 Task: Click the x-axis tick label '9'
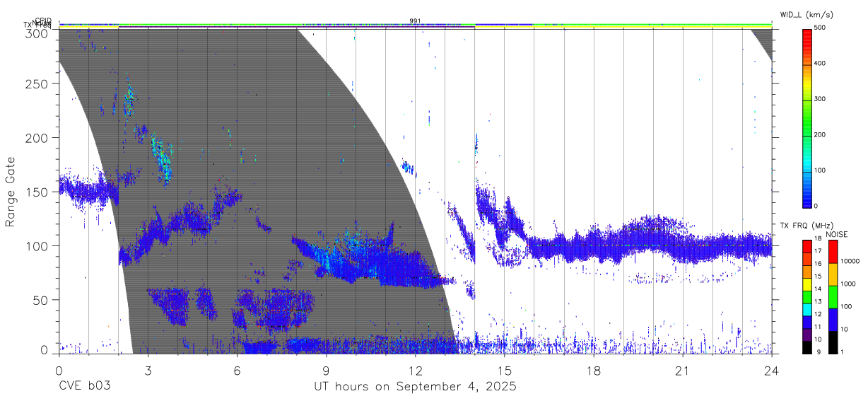click(326, 371)
